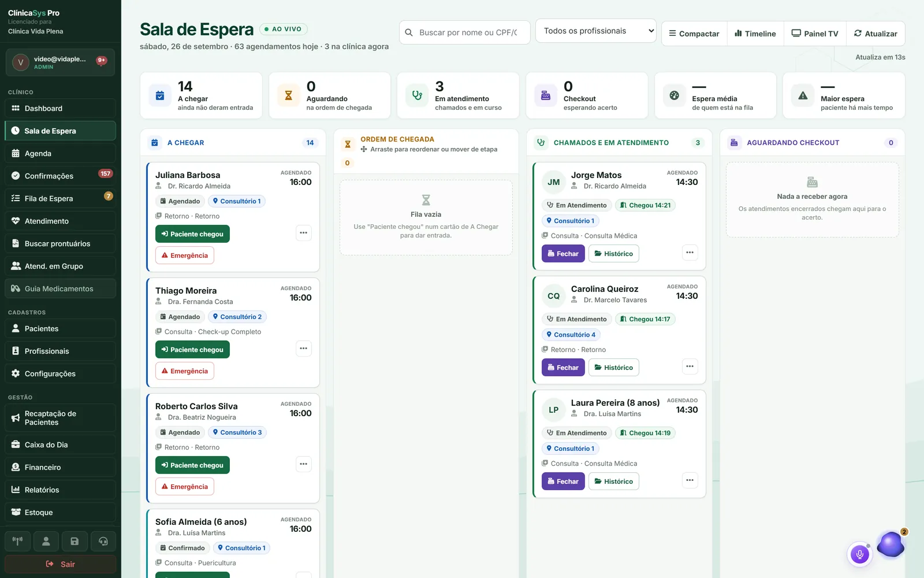Open more options on Juliana Barbosa card

(304, 233)
